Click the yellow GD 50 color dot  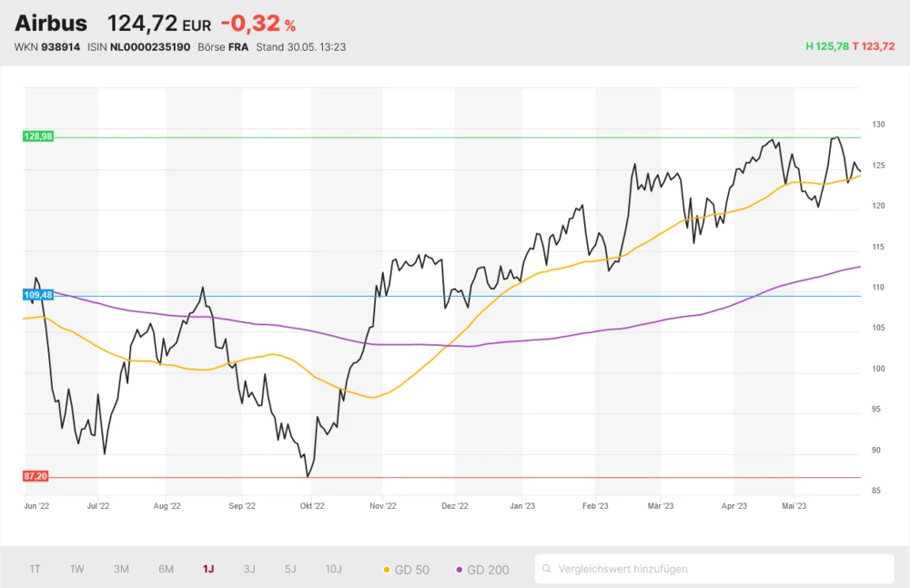coord(387,570)
